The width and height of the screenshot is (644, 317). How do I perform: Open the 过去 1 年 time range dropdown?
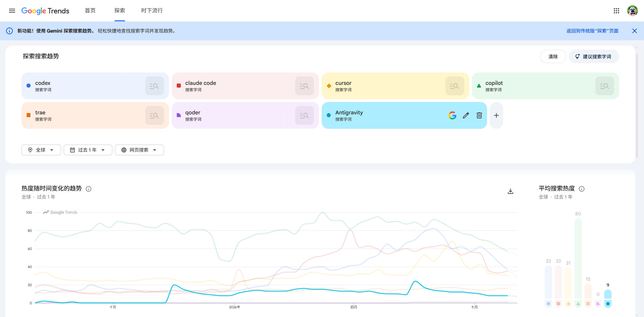click(x=88, y=150)
